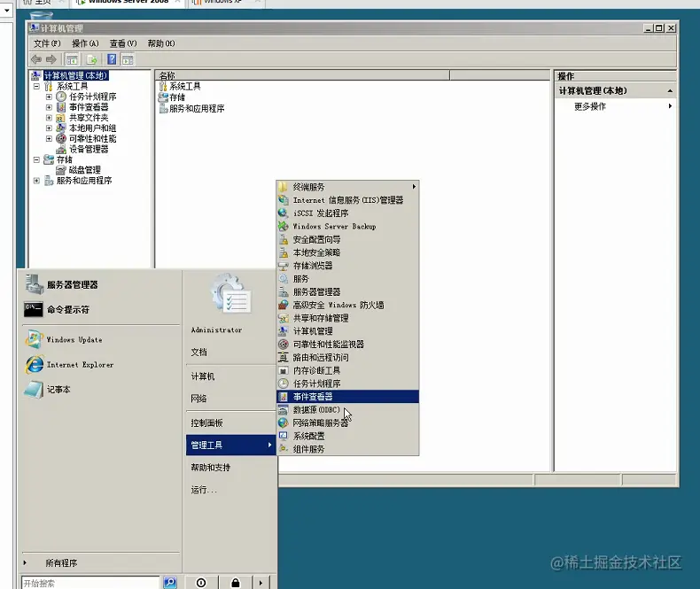
Task: Open 任务计划程序 from submenu
Action: pyautogui.click(x=347, y=384)
